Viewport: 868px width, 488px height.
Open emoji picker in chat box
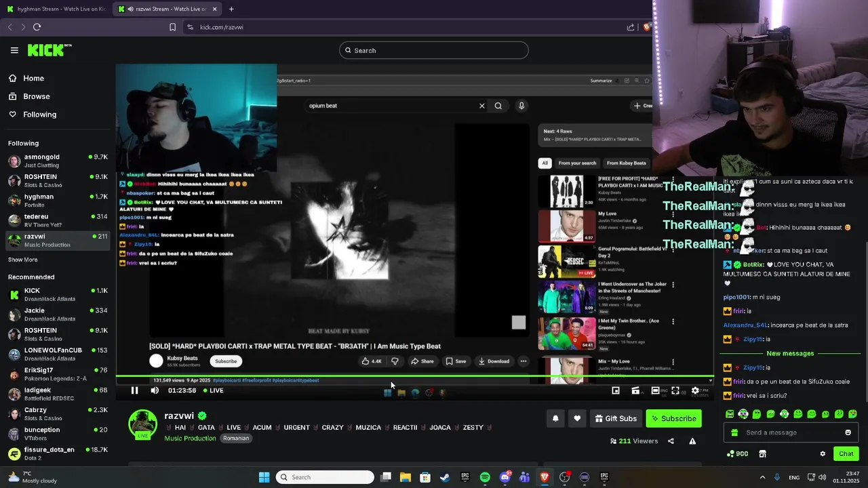coord(848,432)
